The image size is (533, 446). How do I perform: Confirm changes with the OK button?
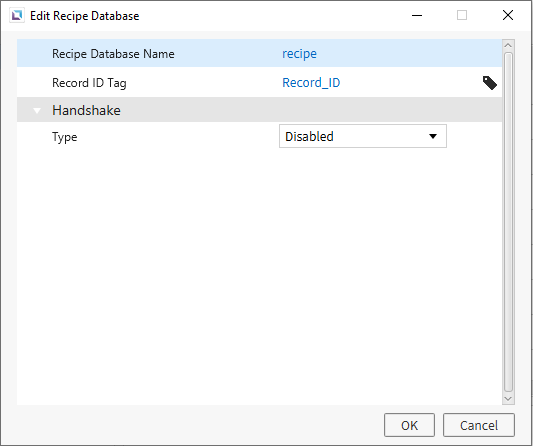(x=409, y=425)
